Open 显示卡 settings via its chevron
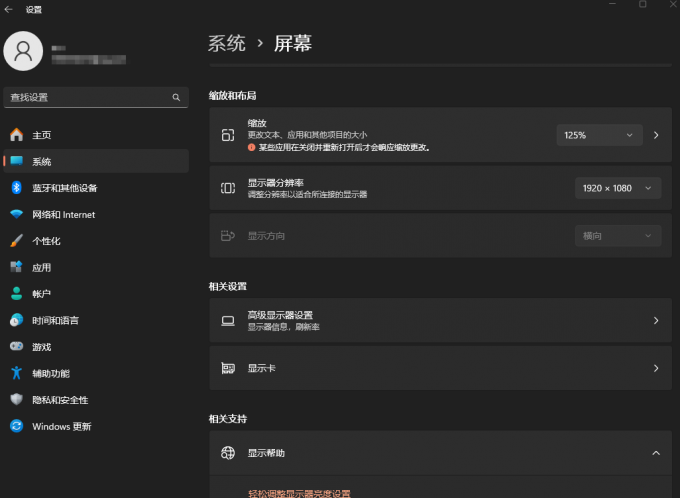The width and height of the screenshot is (680, 498). pos(656,368)
